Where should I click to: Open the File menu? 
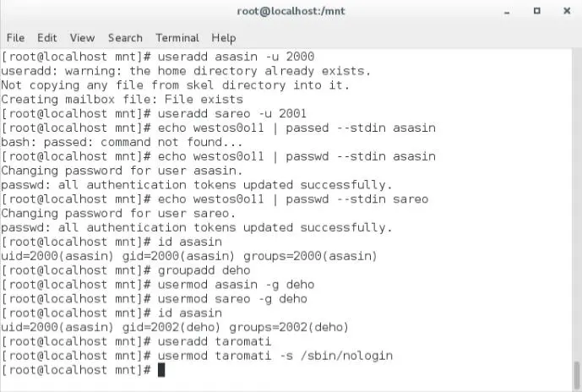[x=15, y=38]
